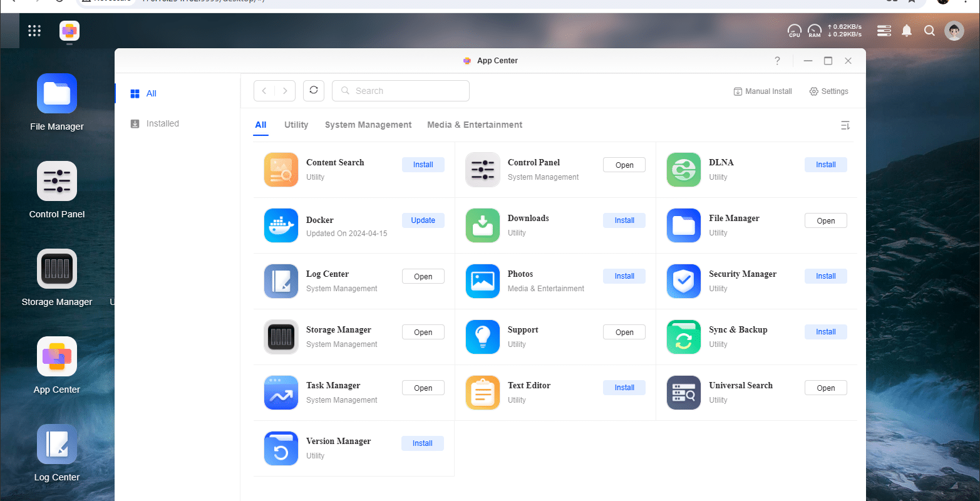Open Storage Manager from app list
Viewport: 980px width, 501px height.
coord(423,332)
